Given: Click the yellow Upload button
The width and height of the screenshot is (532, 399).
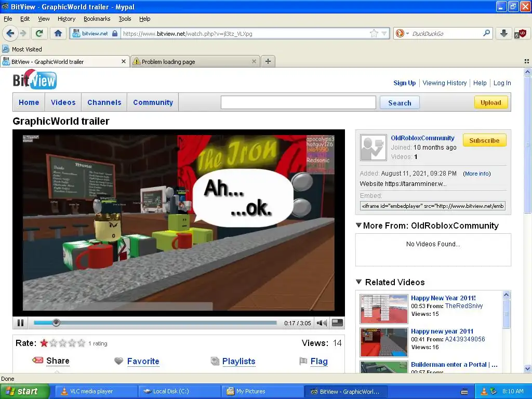Looking at the screenshot, I should pyautogui.click(x=490, y=102).
